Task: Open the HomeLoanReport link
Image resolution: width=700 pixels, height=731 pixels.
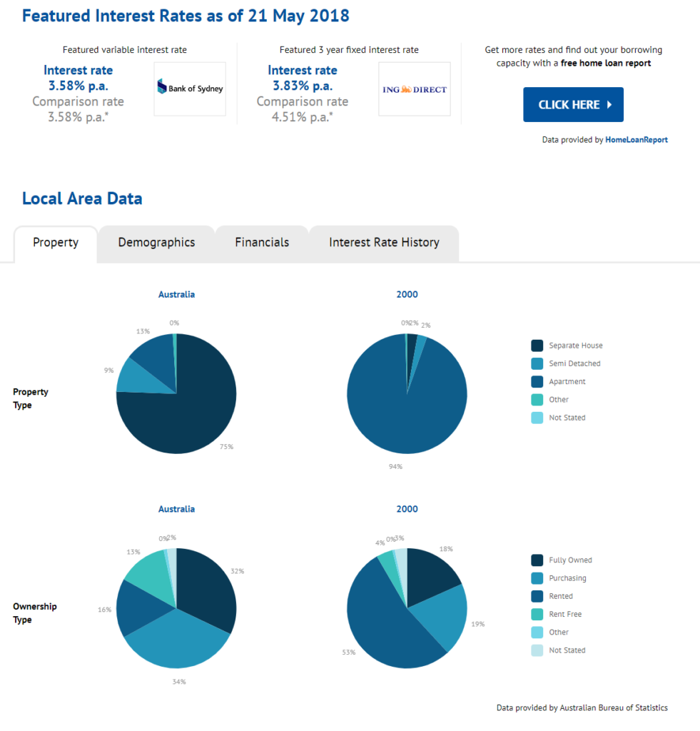Action: point(636,139)
